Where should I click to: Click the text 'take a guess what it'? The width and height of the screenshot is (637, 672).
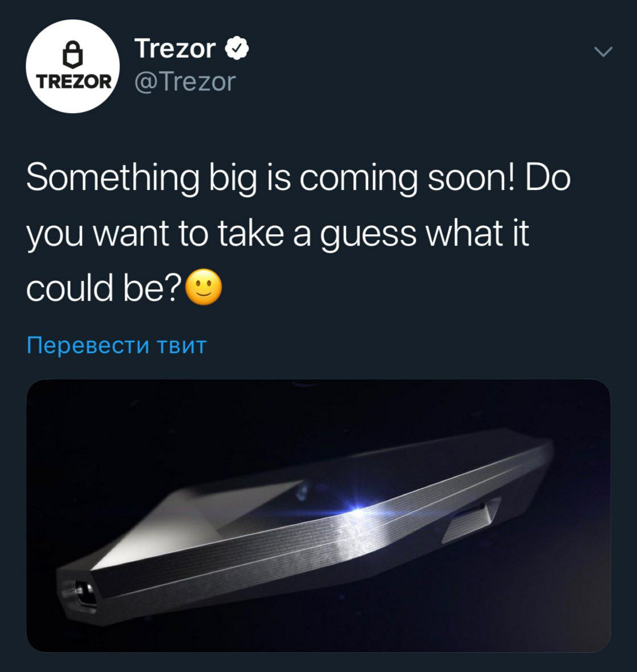[373, 234]
